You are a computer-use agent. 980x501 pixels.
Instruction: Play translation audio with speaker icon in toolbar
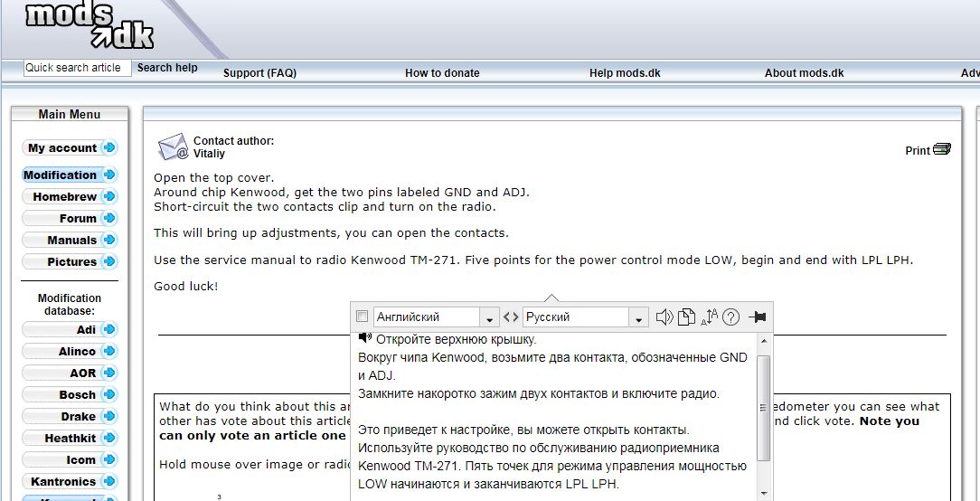664,317
